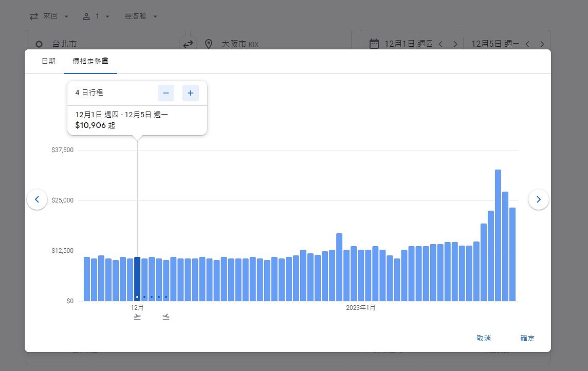Select the 價格走勢圖 tab
This screenshot has width=588, height=371.
90,61
